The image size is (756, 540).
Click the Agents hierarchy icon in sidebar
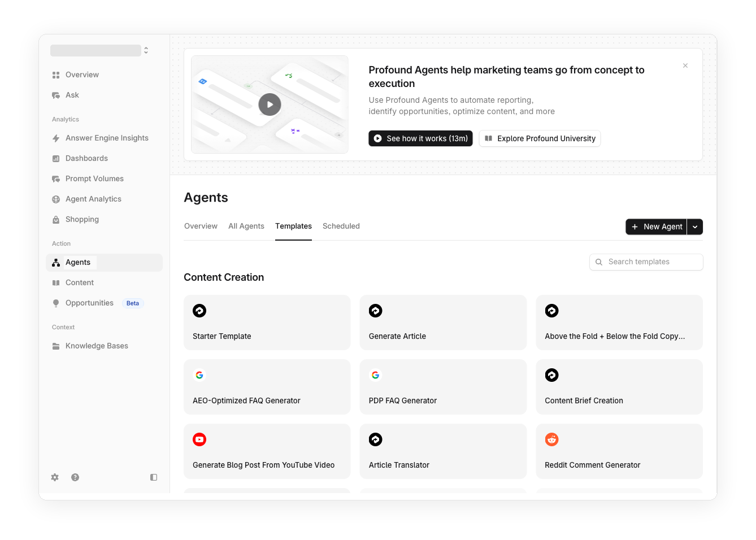tap(56, 263)
